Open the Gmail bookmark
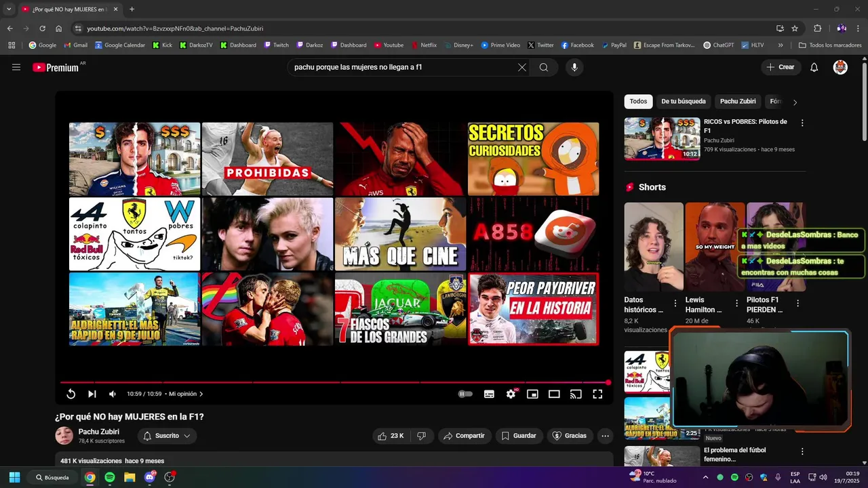The width and height of the screenshot is (868, 488). (x=75, y=45)
